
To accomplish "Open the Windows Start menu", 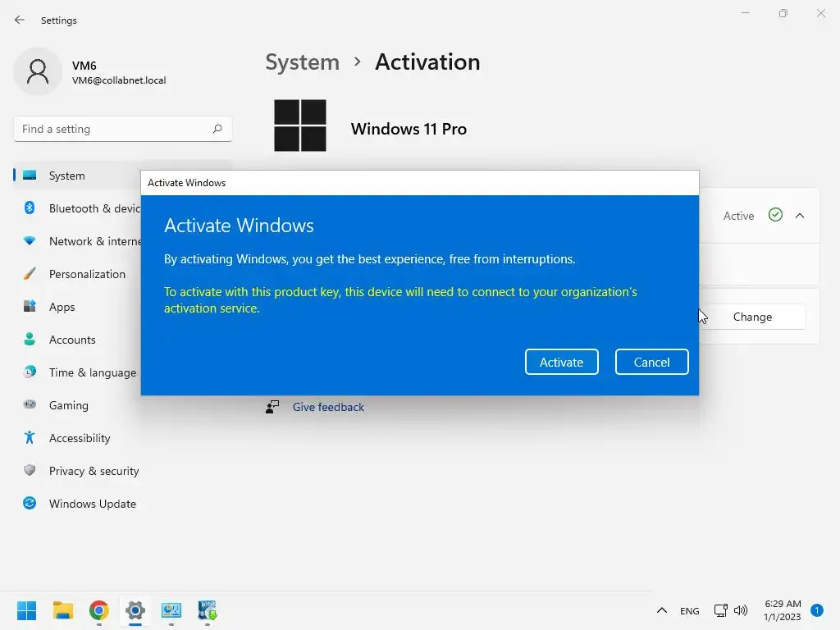I will pos(26,610).
